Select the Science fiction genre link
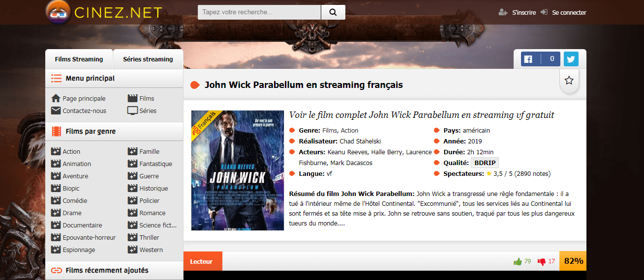Screen dimensions: 644x280 (157, 225)
